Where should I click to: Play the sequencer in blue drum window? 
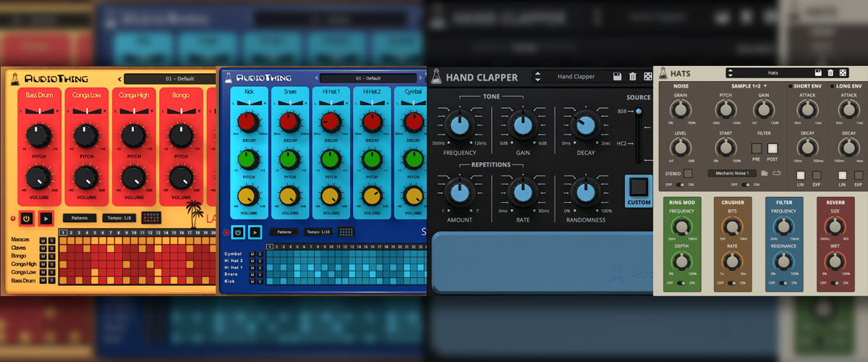(x=255, y=232)
